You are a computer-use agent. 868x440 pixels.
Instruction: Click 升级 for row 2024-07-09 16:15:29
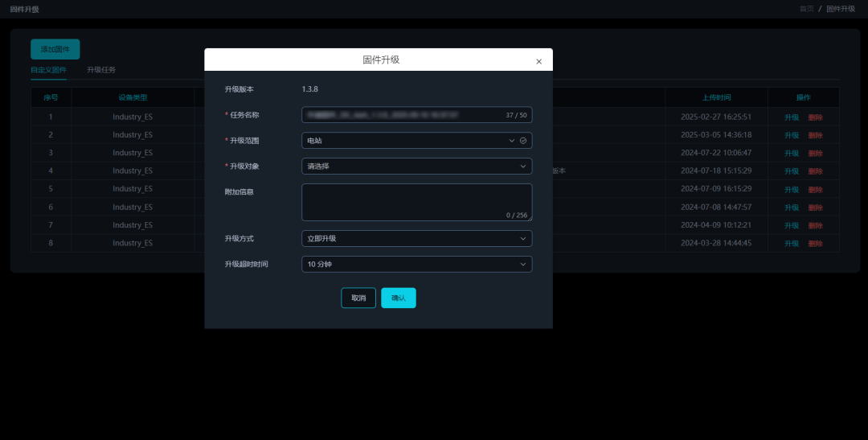pos(792,190)
